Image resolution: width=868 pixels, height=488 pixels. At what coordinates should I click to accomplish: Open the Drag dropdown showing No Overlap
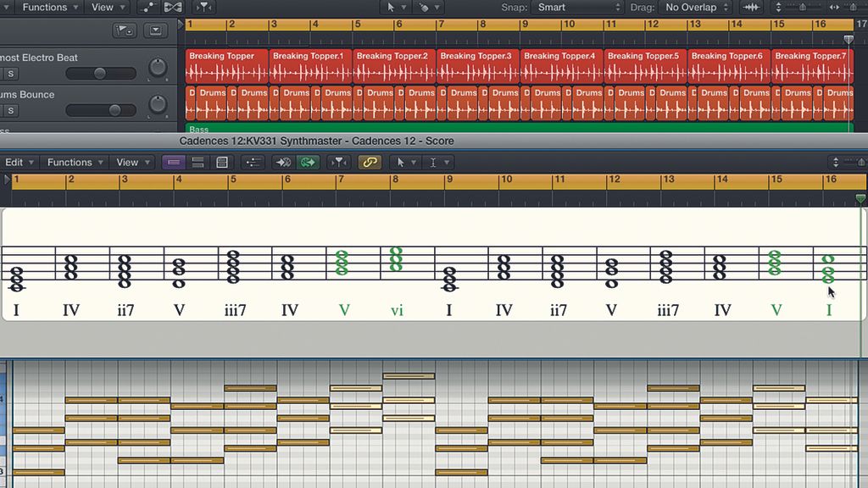click(x=695, y=7)
